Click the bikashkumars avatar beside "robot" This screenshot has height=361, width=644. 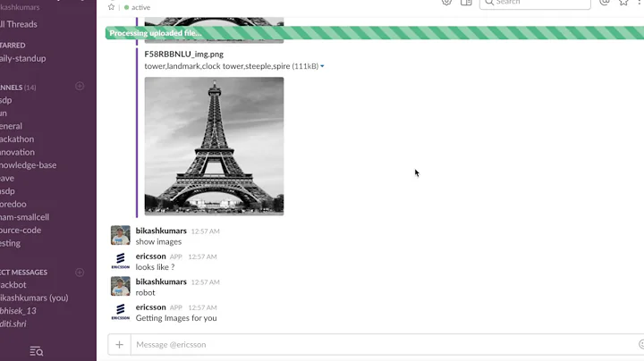tap(121, 286)
